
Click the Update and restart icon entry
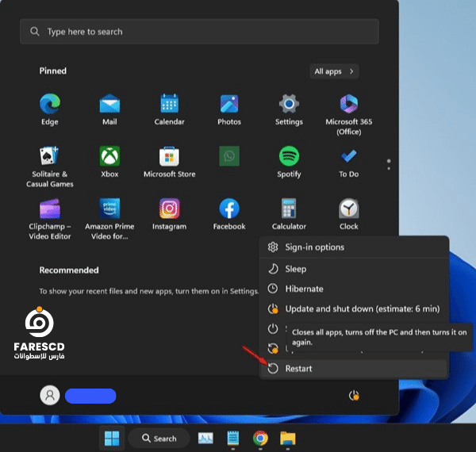(x=273, y=349)
